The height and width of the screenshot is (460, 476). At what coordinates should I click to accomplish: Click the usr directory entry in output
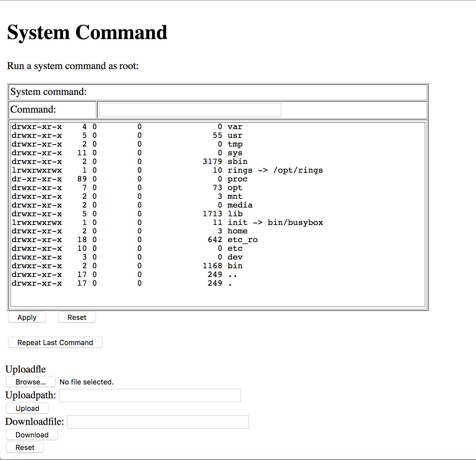tap(235, 135)
